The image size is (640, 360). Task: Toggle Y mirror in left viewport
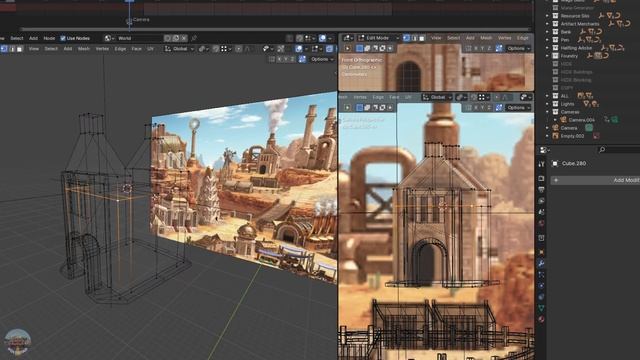point(286,59)
